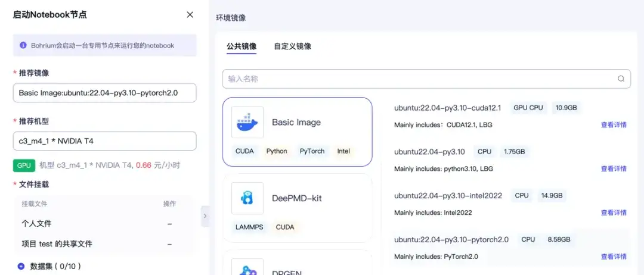The image size is (644, 275).
Task: Click the 0.66 元/小时 price text
Action: 157,165
